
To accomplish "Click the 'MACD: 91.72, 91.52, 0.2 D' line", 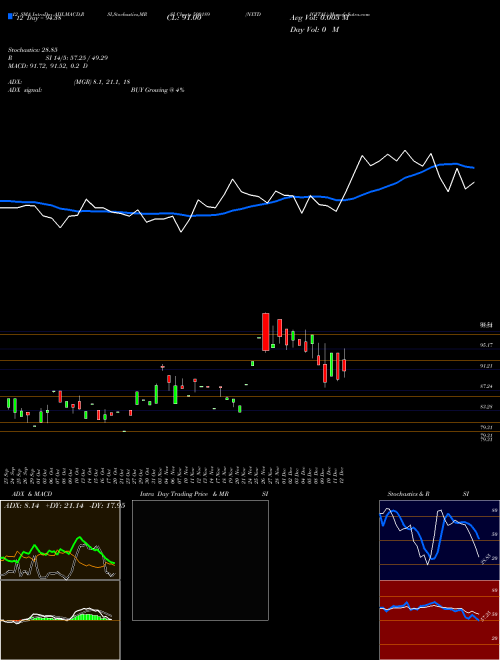I will (48, 66).
